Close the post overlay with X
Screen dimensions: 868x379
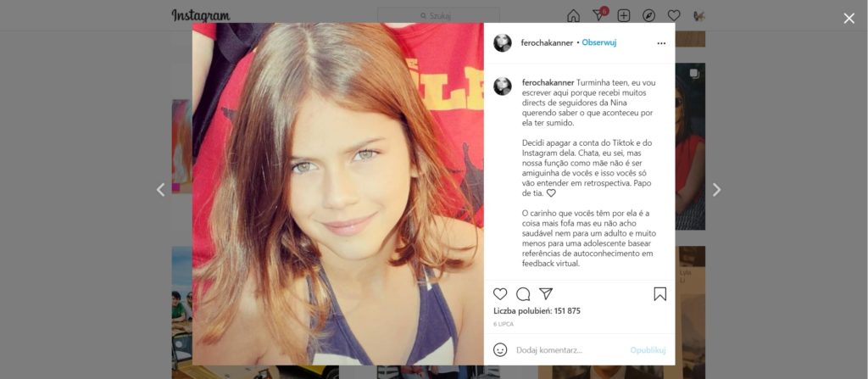(x=849, y=19)
